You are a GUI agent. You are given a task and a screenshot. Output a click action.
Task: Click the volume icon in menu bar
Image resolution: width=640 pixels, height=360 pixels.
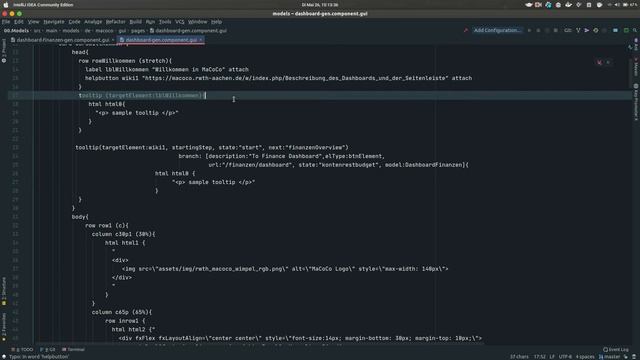[617, 5]
